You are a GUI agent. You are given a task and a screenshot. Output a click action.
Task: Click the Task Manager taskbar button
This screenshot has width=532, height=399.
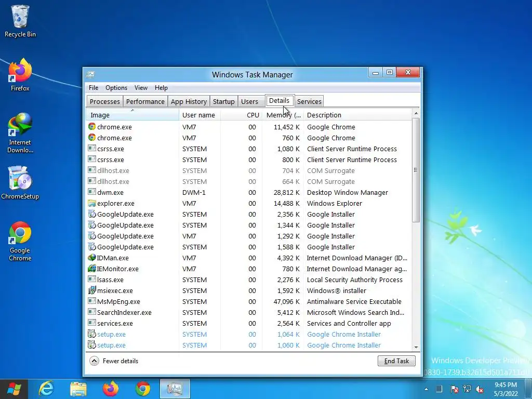point(175,389)
